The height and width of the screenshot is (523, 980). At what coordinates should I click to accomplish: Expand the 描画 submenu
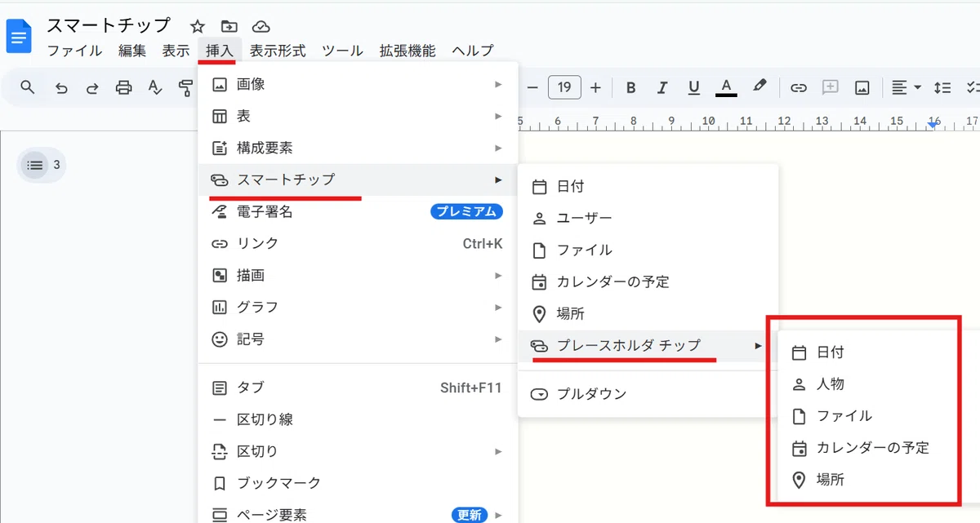tap(358, 276)
